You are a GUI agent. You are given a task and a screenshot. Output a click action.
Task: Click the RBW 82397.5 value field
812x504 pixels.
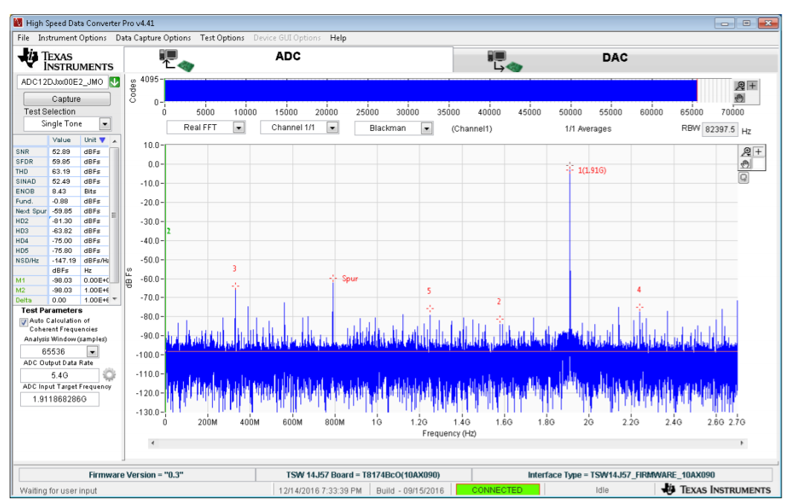click(x=720, y=129)
